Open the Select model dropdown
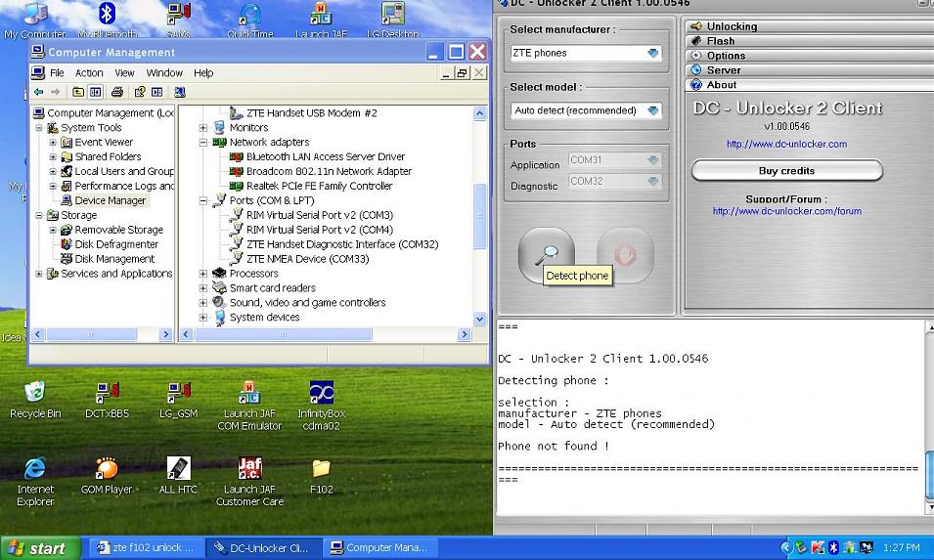Image resolution: width=934 pixels, height=560 pixels. pos(585,111)
